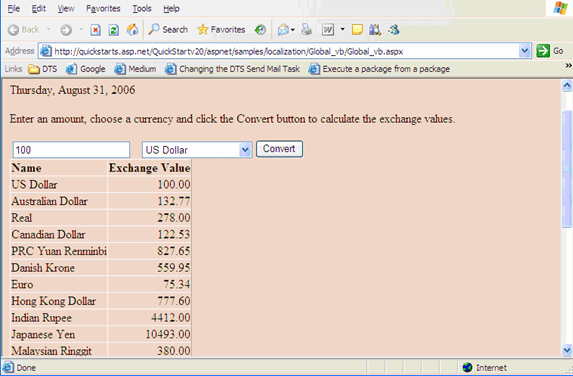Click the 132.77 exchange value
The width and height of the screenshot is (573, 376).
(174, 201)
